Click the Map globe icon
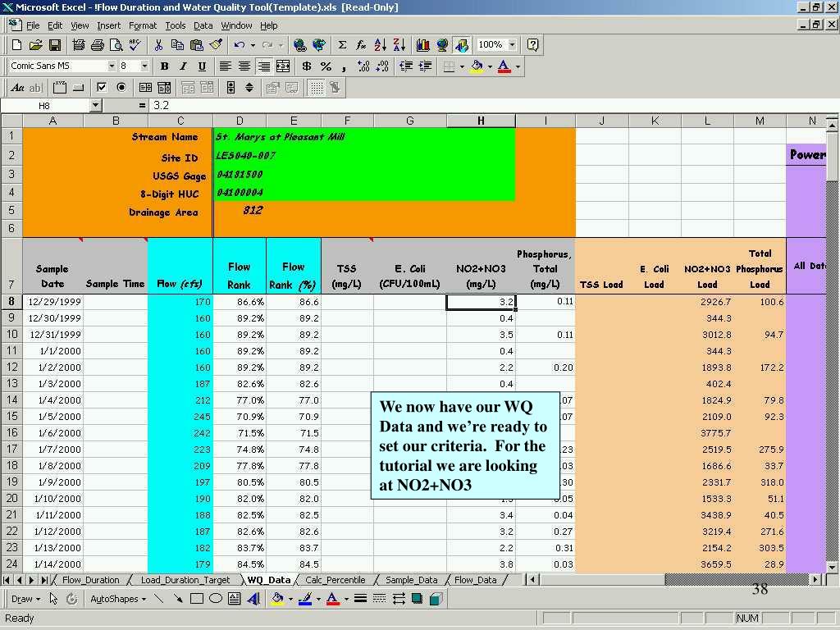Viewport: 840px width, 630px height. click(442, 45)
